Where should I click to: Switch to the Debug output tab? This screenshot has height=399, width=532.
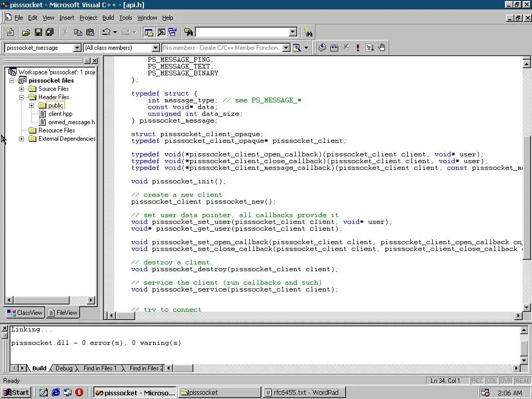point(64,368)
